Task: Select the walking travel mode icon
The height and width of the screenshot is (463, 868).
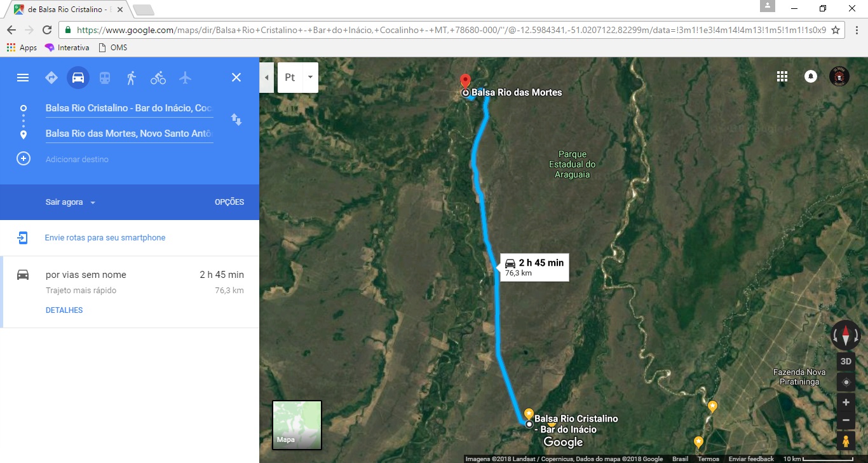Action: click(x=132, y=78)
